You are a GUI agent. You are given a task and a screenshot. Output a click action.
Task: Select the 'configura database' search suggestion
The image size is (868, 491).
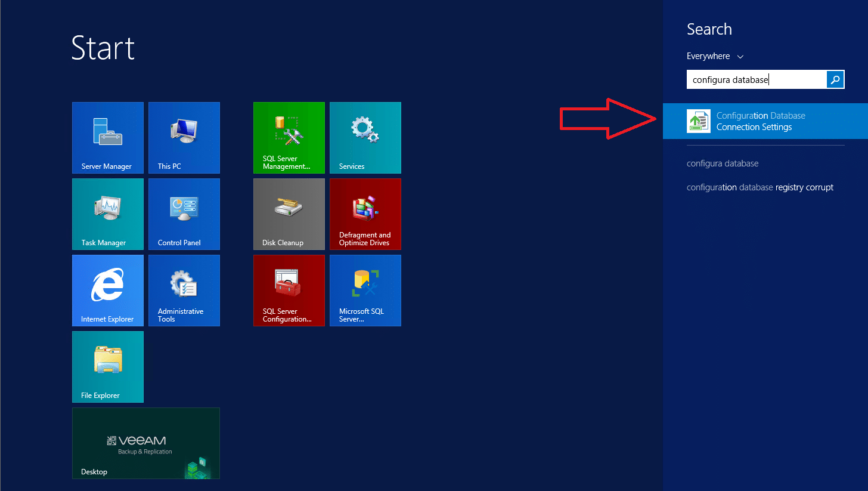723,163
